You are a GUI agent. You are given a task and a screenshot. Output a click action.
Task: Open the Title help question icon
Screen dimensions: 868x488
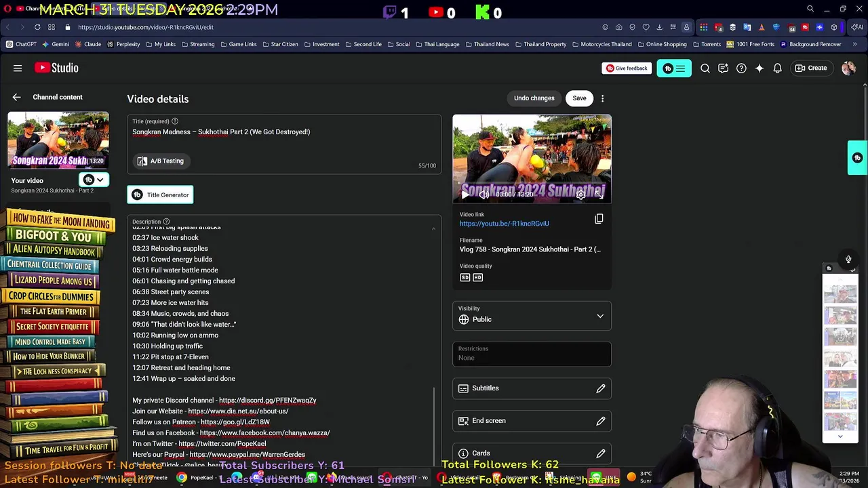(175, 121)
